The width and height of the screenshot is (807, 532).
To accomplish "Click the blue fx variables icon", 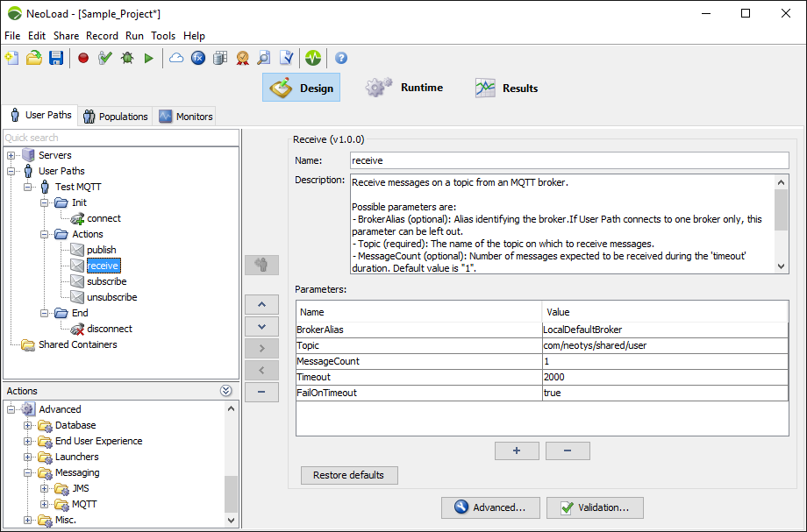I will click(x=198, y=58).
